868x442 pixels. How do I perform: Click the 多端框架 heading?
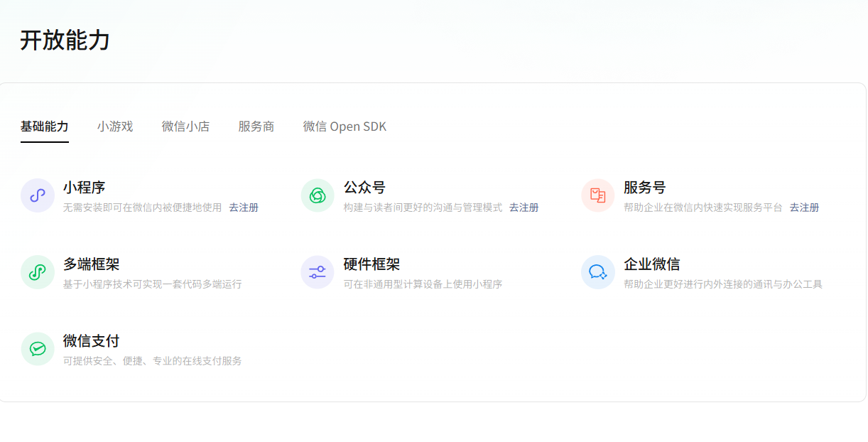tap(91, 264)
